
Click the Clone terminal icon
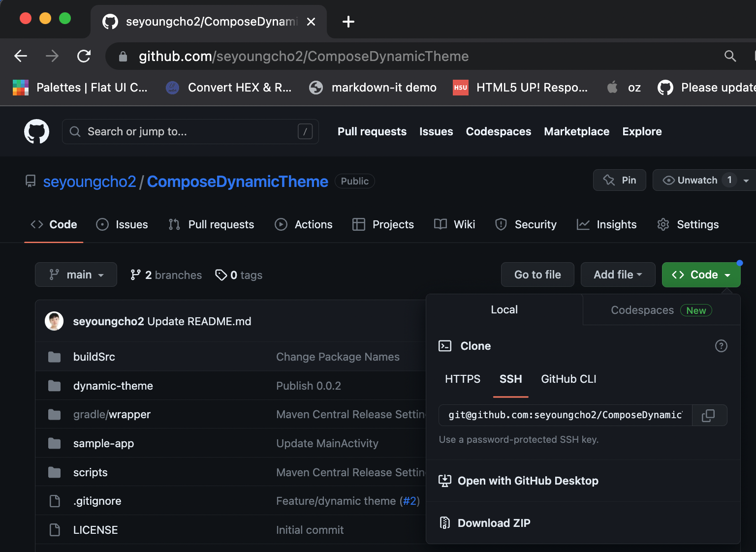(x=445, y=346)
